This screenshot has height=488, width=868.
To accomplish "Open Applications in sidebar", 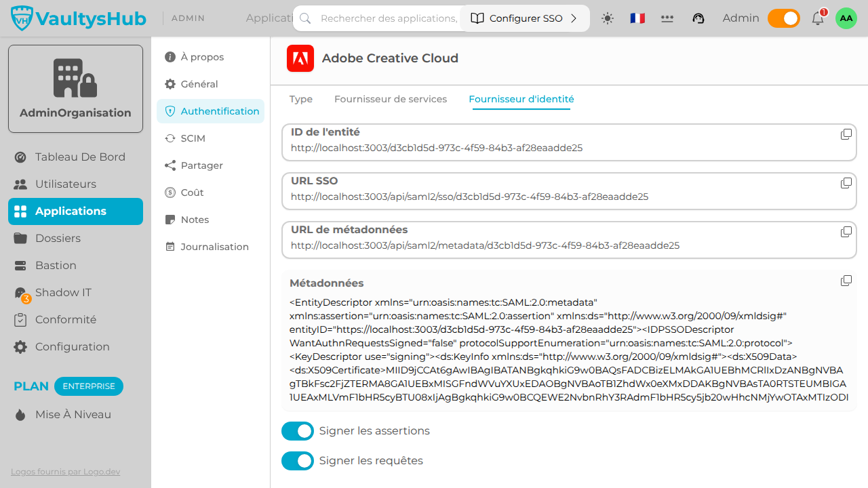I will (x=75, y=211).
